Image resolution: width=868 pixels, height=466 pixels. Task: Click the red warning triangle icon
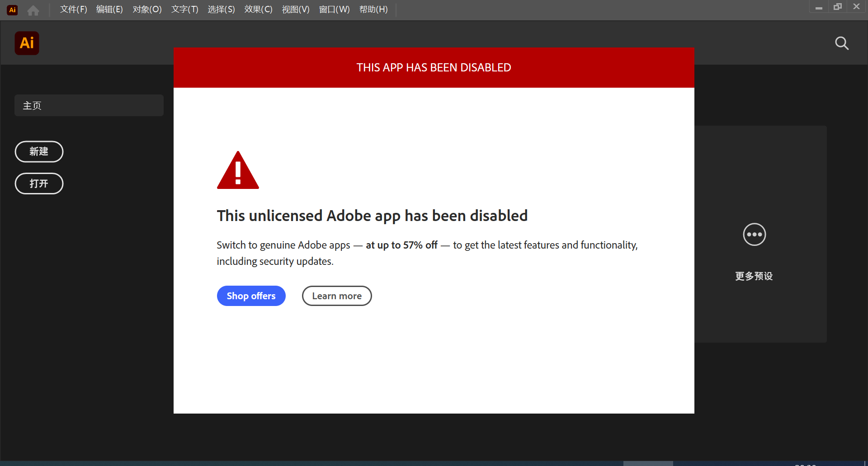tap(238, 170)
